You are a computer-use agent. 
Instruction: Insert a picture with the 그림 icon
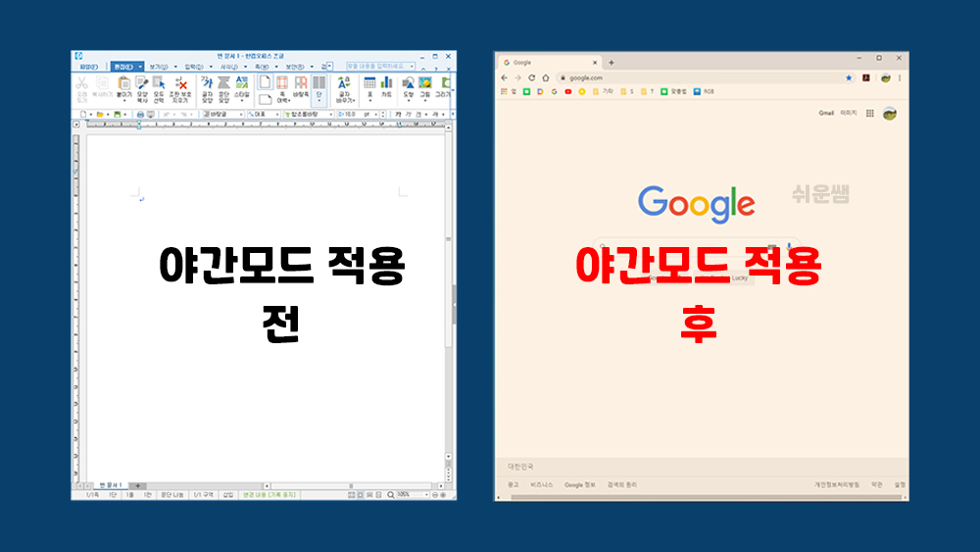pyautogui.click(x=425, y=83)
